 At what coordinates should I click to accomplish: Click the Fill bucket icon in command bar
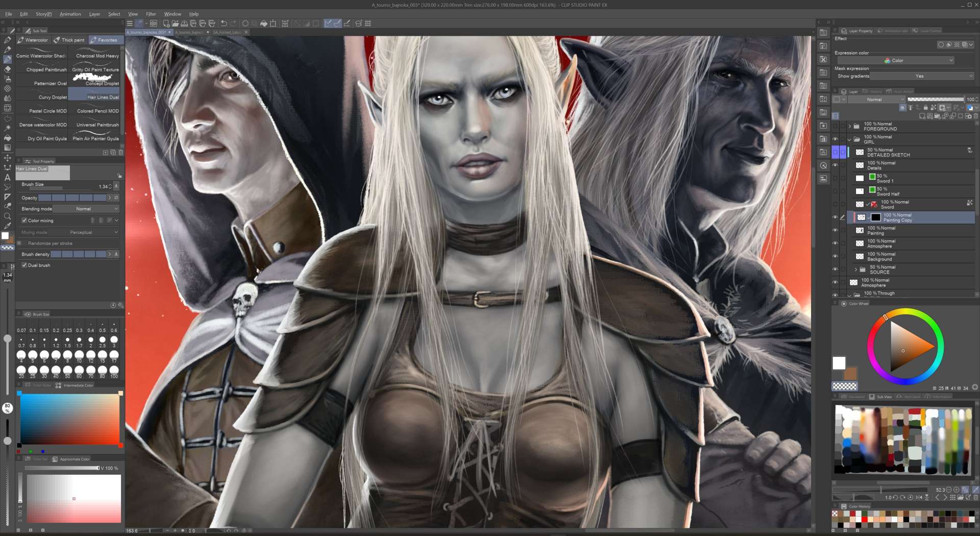(263, 23)
